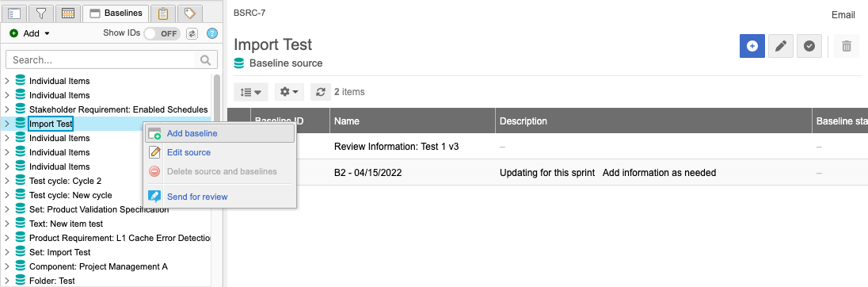868x287 pixels.
Task: Expand the Folder: Test node
Action: [7, 281]
